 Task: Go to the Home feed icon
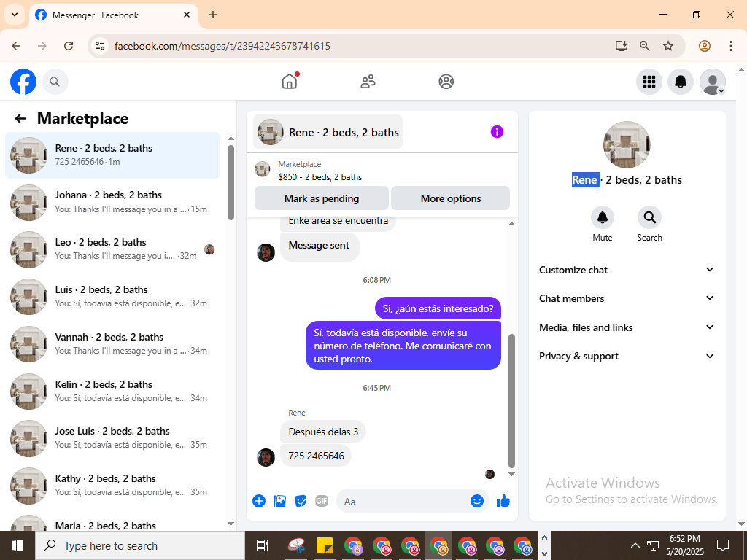click(289, 82)
